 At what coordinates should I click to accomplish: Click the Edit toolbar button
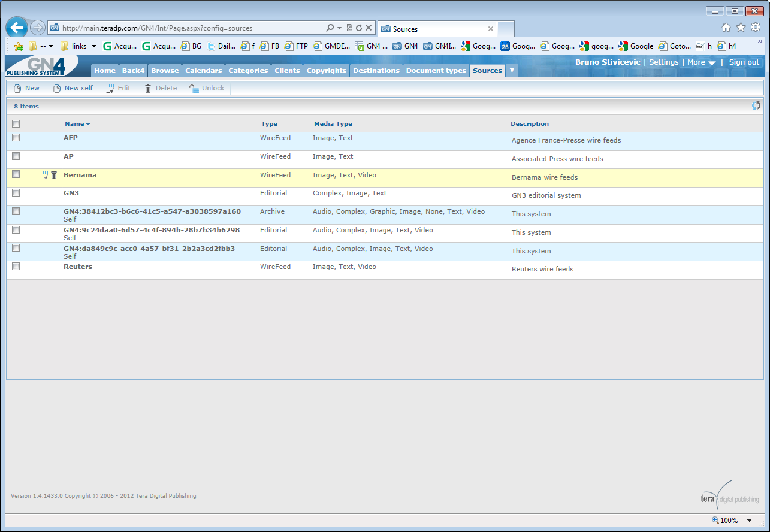pyautogui.click(x=118, y=88)
